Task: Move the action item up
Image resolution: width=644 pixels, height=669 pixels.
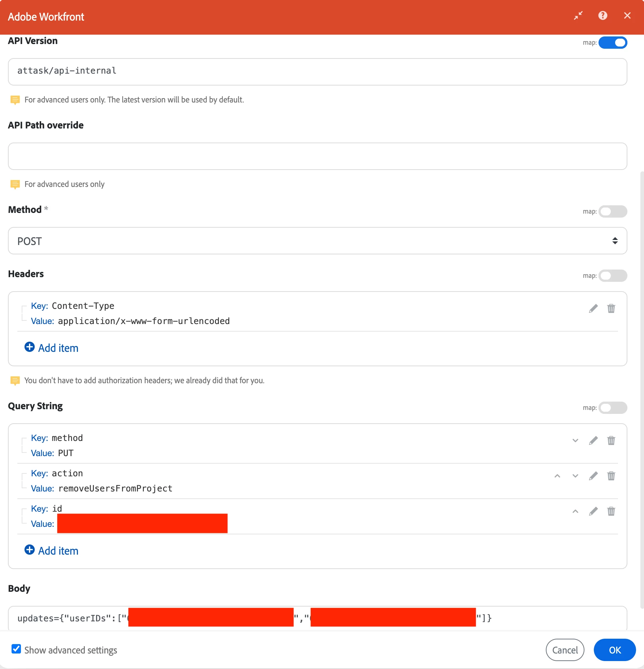Action: [557, 476]
